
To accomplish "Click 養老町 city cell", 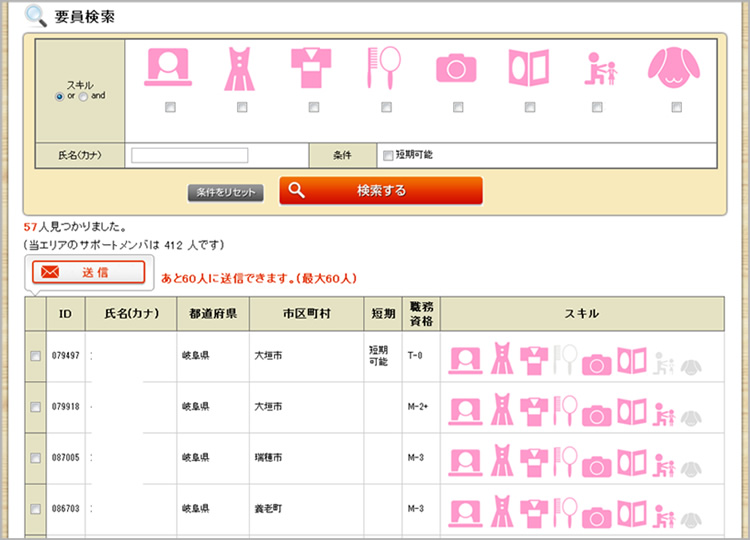I will (268, 509).
